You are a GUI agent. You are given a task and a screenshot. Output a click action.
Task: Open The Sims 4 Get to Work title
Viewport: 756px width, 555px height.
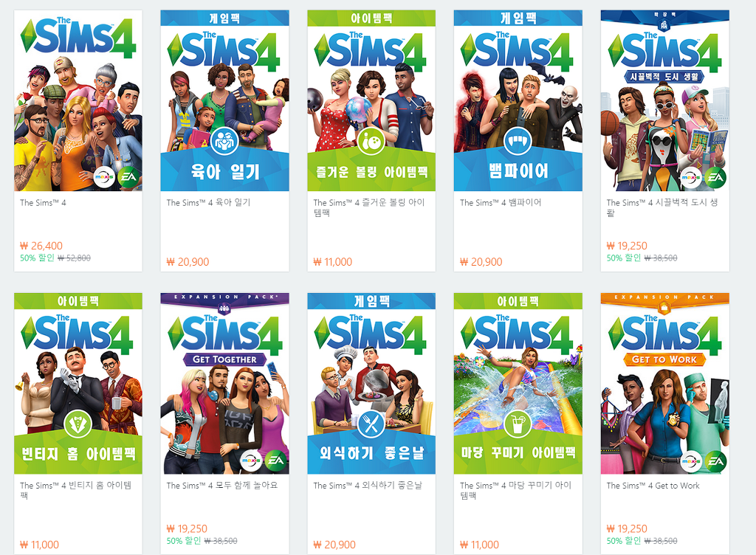(653, 486)
